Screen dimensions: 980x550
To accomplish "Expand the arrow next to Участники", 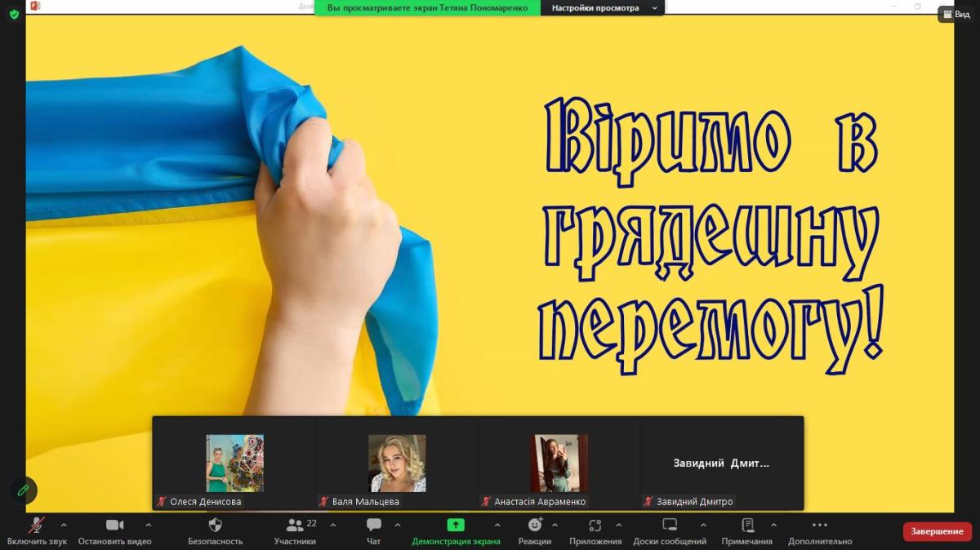I will click(332, 525).
